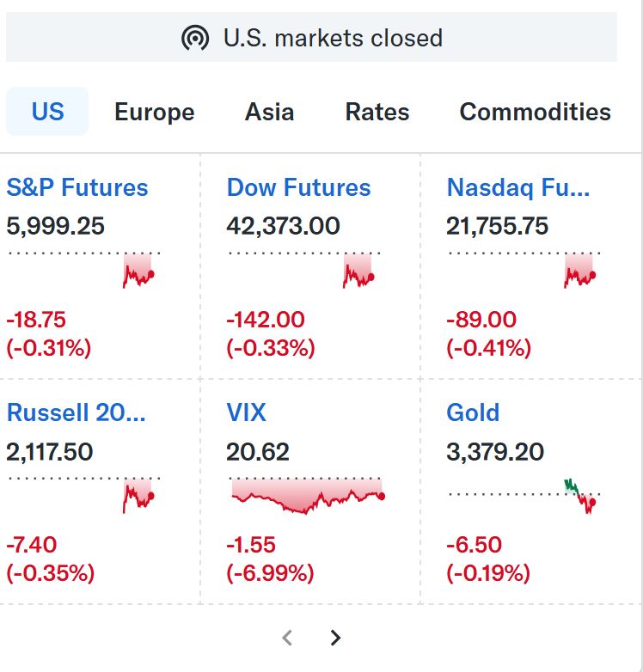The width and height of the screenshot is (643, 672).
Task: Open the Russell 2000 link
Action: pyautogui.click(x=77, y=412)
